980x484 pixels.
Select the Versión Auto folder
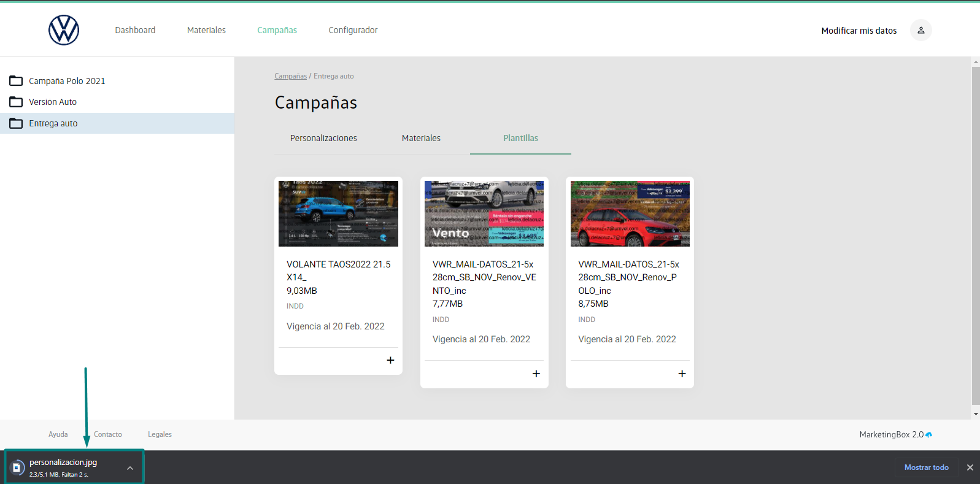click(117, 102)
